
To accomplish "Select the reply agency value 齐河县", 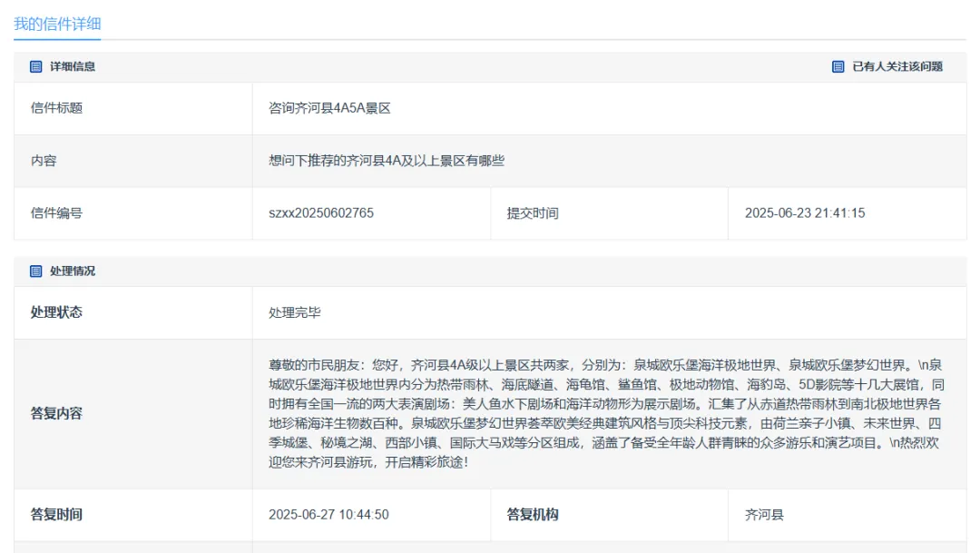I will (x=764, y=515).
